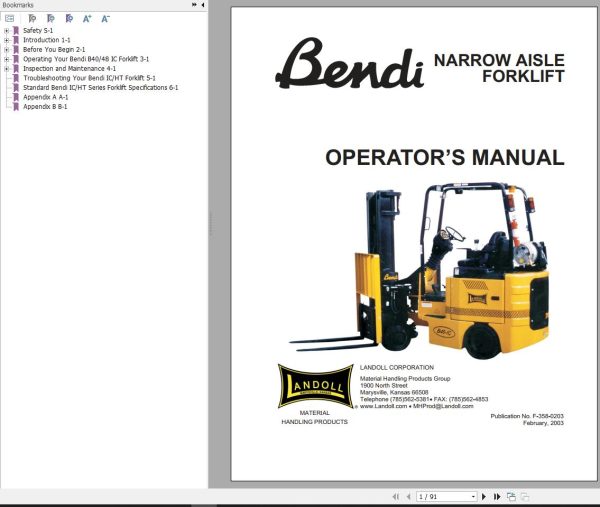600x507 pixels.
Task: Click the NARROW AISLE FORKLIFT heading text
Action: pyautogui.click(x=499, y=68)
